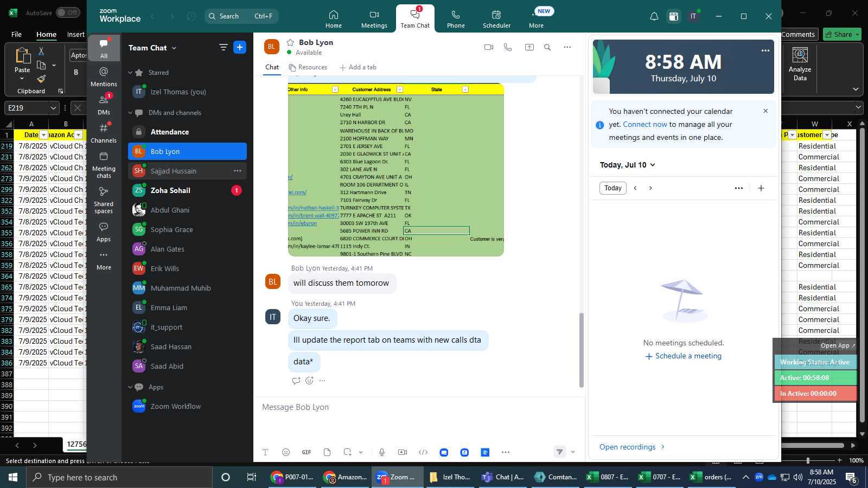Collapse the Starred section

(x=130, y=73)
